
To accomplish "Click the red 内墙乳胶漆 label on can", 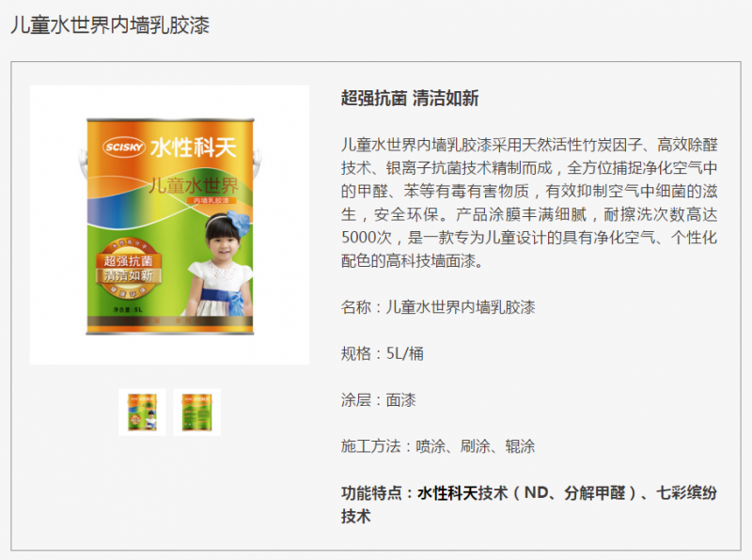I will point(211,200).
